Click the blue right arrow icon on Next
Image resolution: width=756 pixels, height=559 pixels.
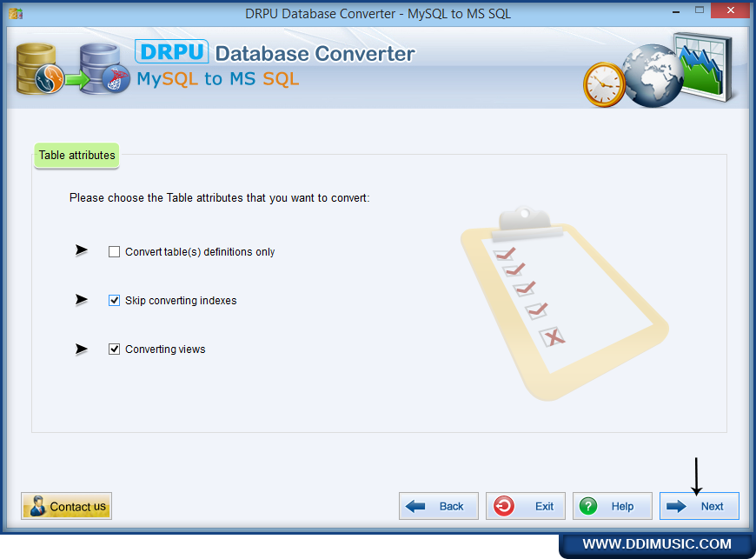pos(676,507)
